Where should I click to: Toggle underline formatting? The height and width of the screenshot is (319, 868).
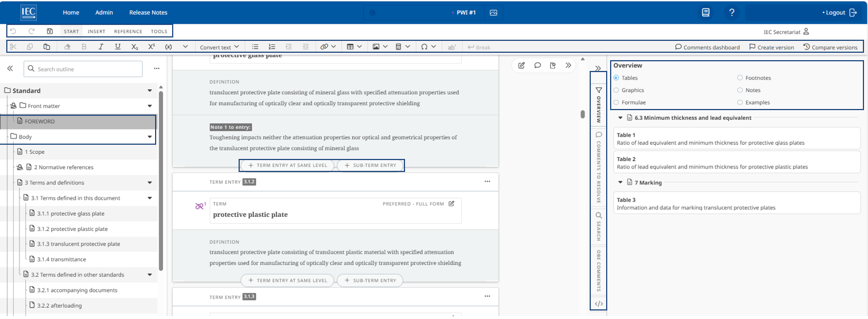coord(118,47)
